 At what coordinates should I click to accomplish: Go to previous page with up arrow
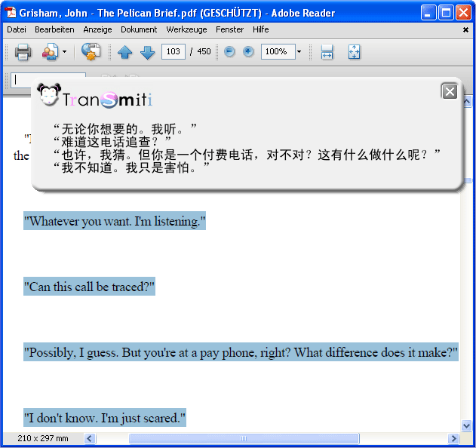coord(124,52)
